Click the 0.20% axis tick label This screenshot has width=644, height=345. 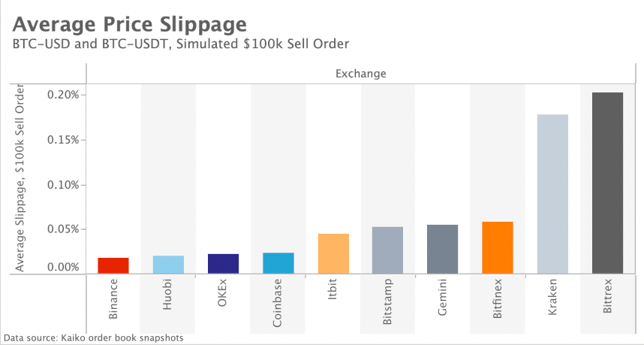pos(63,95)
